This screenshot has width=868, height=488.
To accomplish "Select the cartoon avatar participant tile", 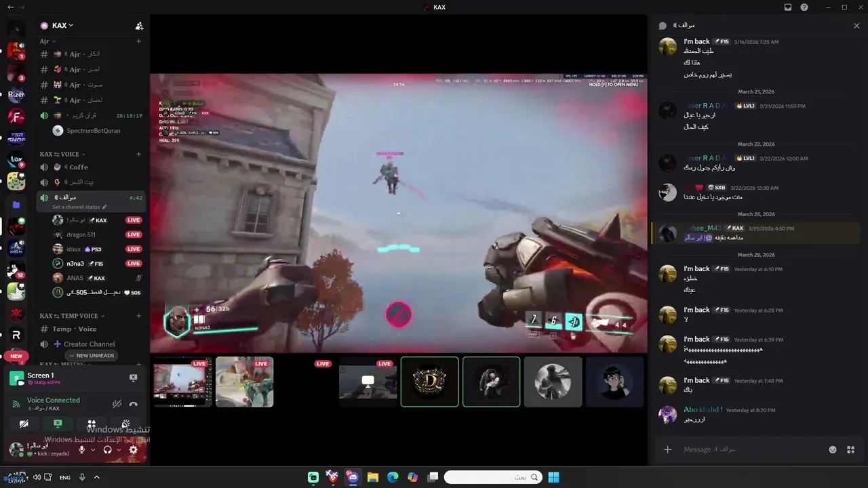I will pos(614,382).
